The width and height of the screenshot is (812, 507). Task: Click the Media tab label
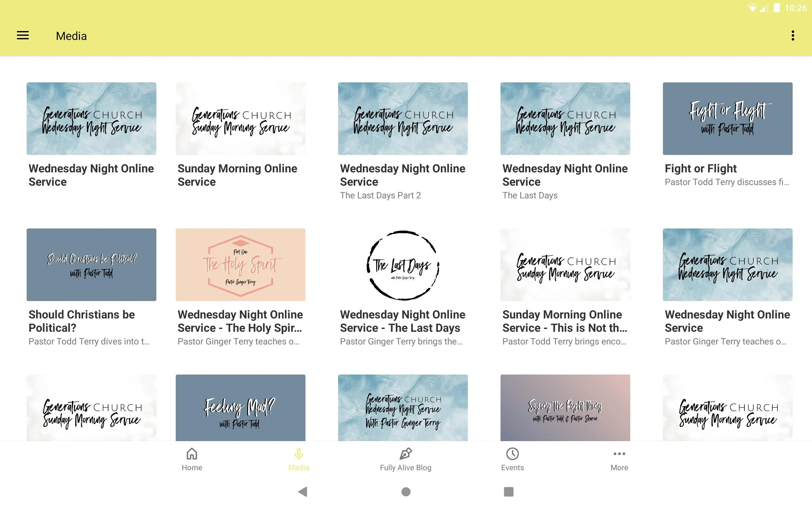(299, 467)
